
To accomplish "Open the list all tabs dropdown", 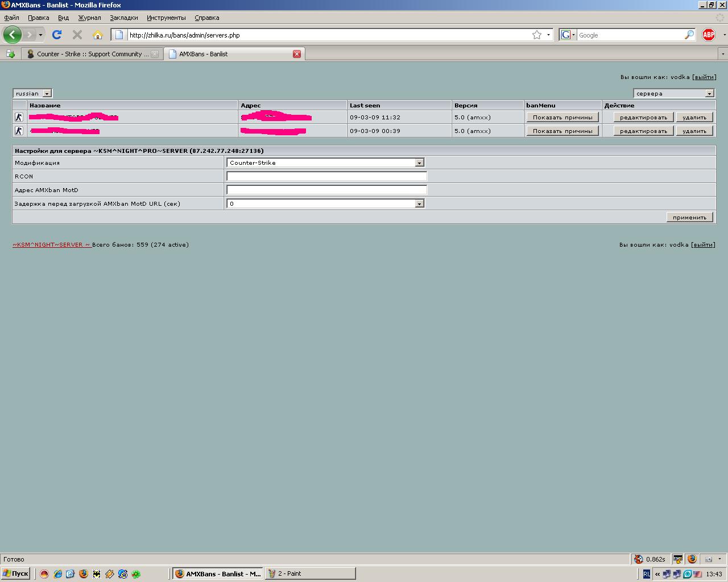I will point(722,54).
